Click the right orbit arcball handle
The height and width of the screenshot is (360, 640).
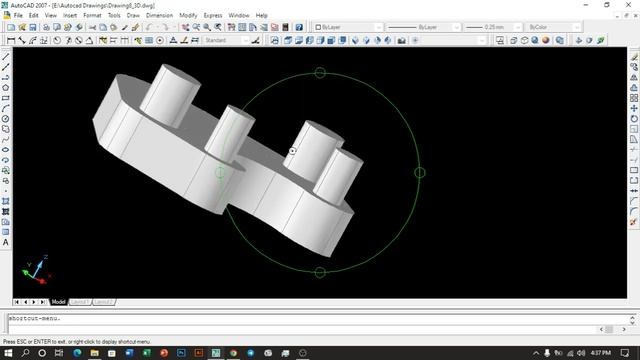coord(420,173)
